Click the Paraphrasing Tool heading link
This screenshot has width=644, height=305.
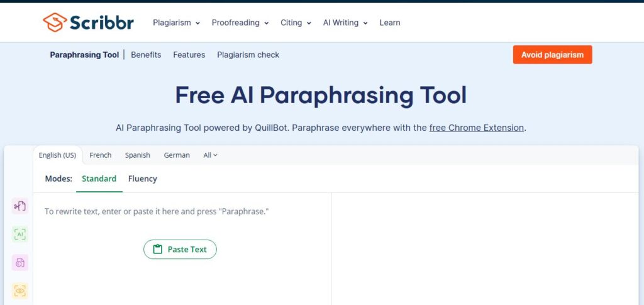click(x=84, y=55)
